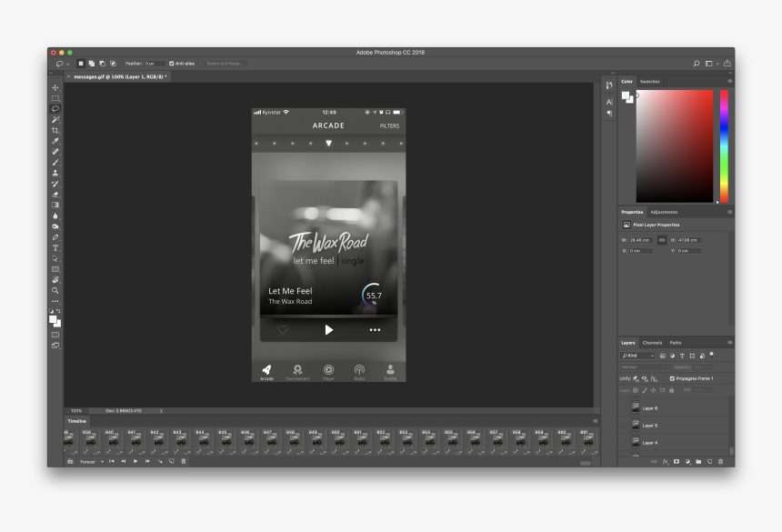This screenshot has height=532, width=782.
Task: Open the Layers panel menu
Action: (729, 343)
